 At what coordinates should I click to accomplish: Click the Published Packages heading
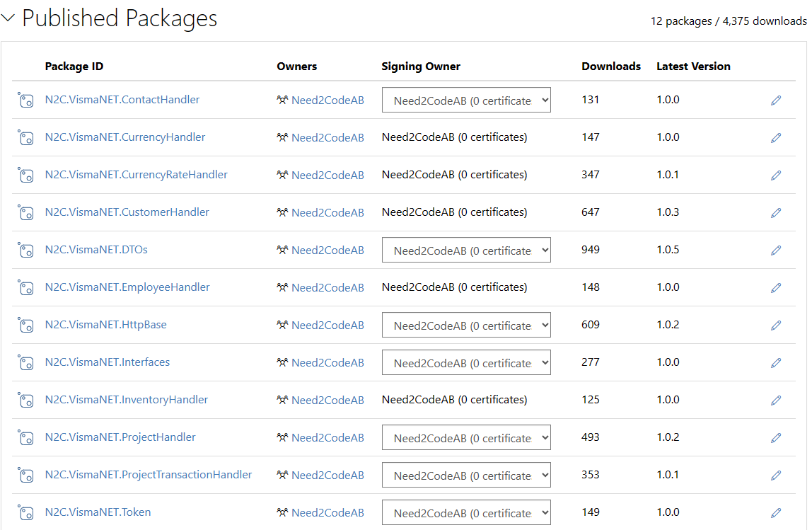[x=120, y=18]
